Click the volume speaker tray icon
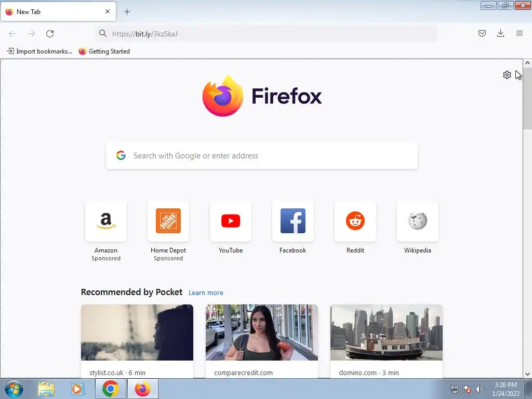Image resolution: width=532 pixels, height=399 pixels. (x=479, y=389)
